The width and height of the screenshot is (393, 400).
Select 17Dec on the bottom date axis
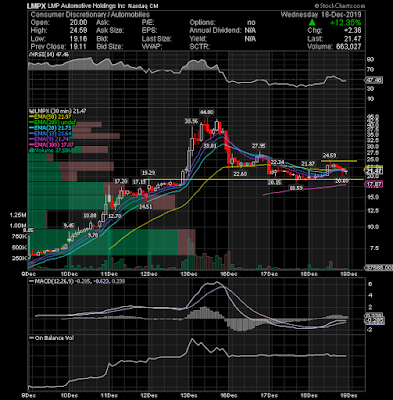click(x=270, y=395)
